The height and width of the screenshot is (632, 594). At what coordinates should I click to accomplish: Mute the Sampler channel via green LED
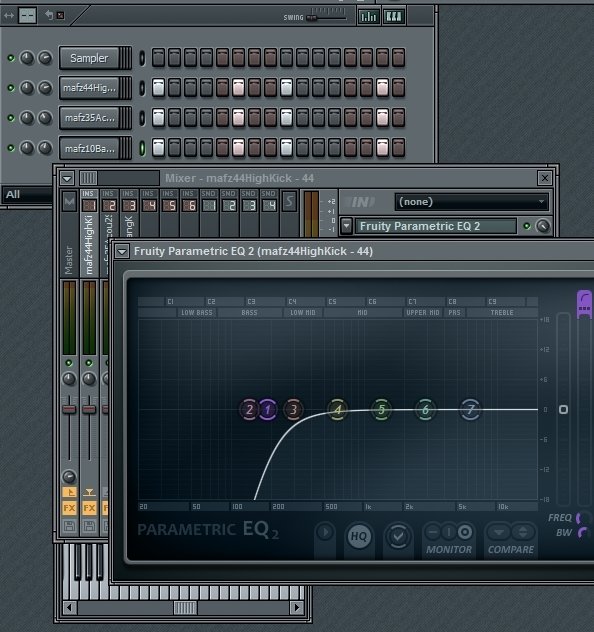click(x=11, y=58)
